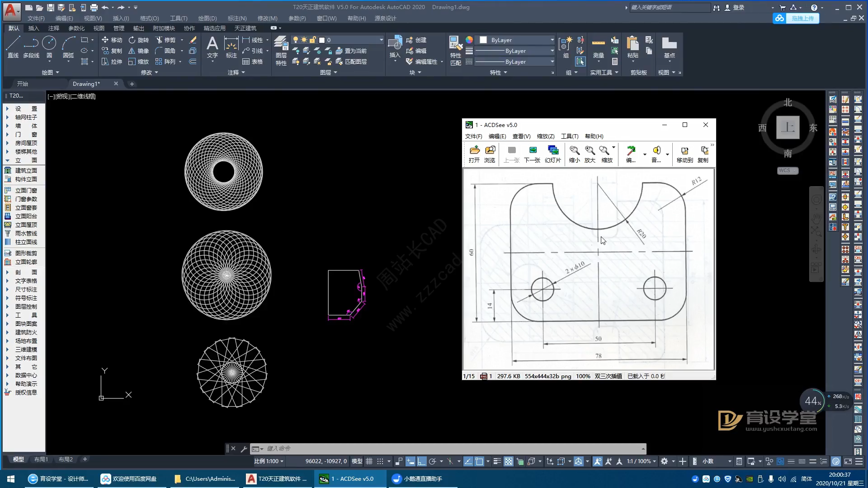Expand the 尺寸标注 sidebar section
The width and height of the screenshot is (868, 488).
coord(7,290)
